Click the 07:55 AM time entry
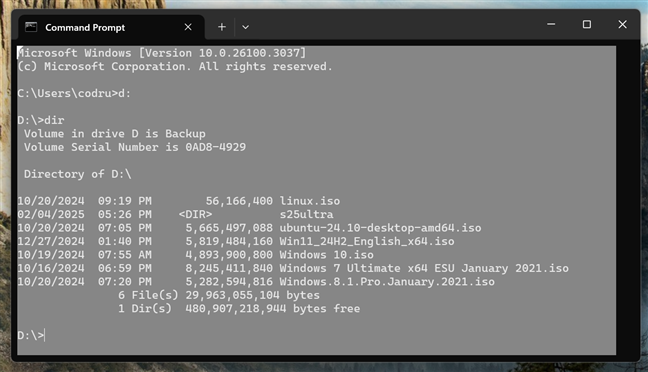Image resolution: width=648 pixels, height=372 pixels. [125, 255]
